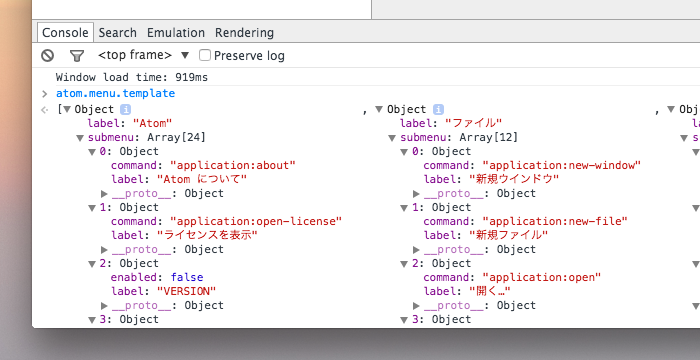Click the "新規ウインドウ" label value
The image size is (700, 360).
pos(514,180)
